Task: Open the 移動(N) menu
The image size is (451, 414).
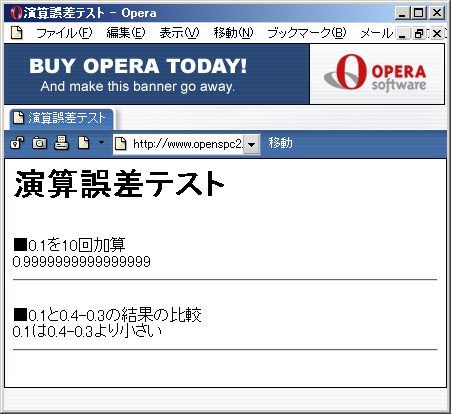Action: coord(233,33)
